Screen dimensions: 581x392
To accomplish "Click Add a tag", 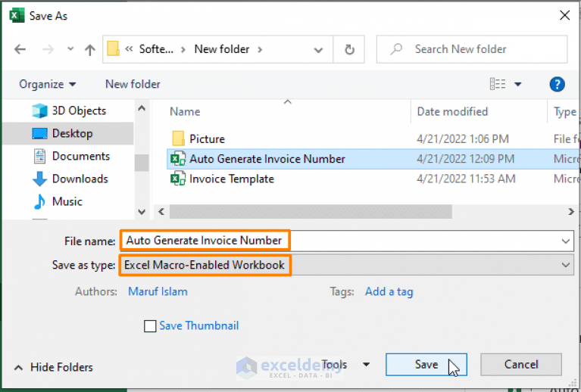I will 389,291.
